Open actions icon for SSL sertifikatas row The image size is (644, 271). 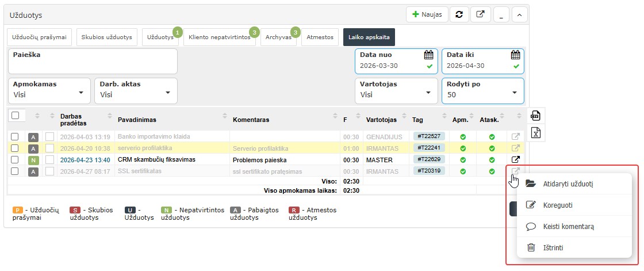click(x=515, y=170)
